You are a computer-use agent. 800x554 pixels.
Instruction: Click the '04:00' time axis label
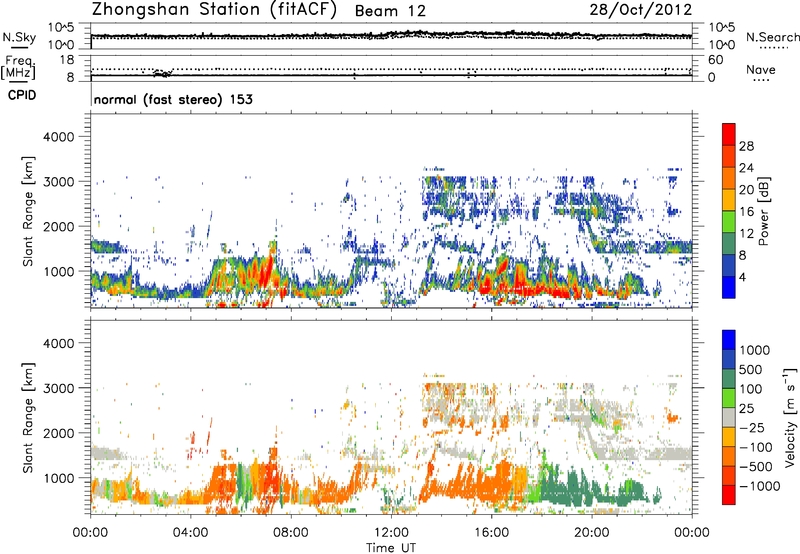coord(191,532)
